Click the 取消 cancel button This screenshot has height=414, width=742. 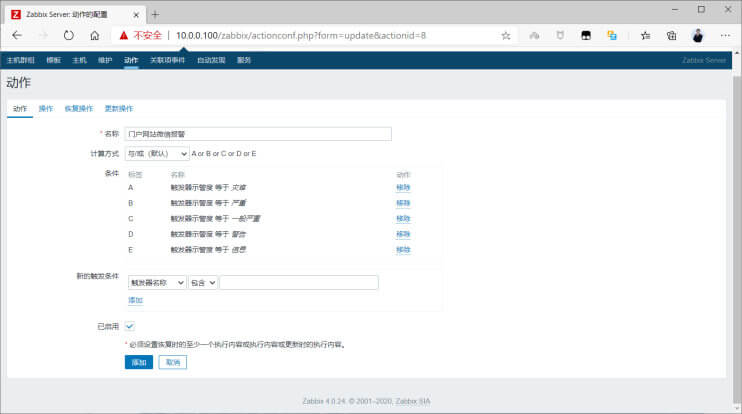pyautogui.click(x=173, y=362)
